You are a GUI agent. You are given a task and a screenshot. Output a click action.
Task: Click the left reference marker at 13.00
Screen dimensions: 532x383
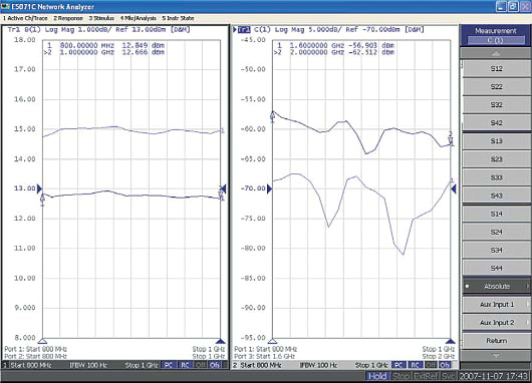point(39,189)
